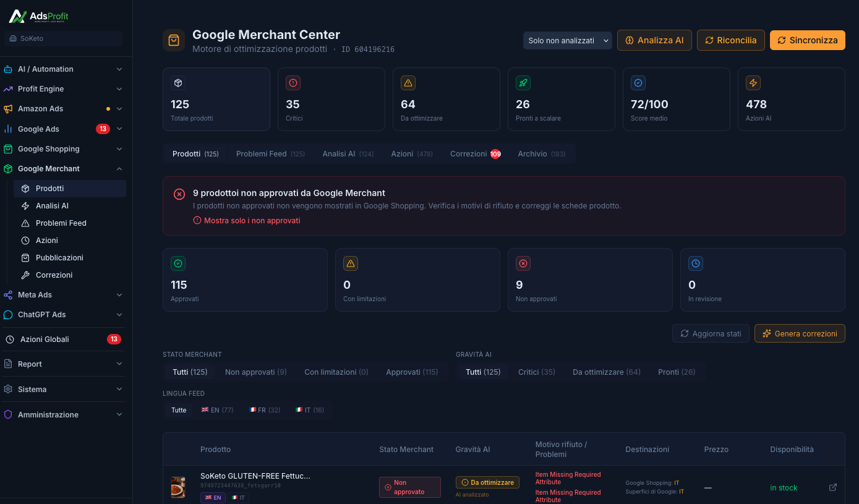Click the Azioni AI lightning icon
Screen dimensions: 859x504
pos(753,83)
